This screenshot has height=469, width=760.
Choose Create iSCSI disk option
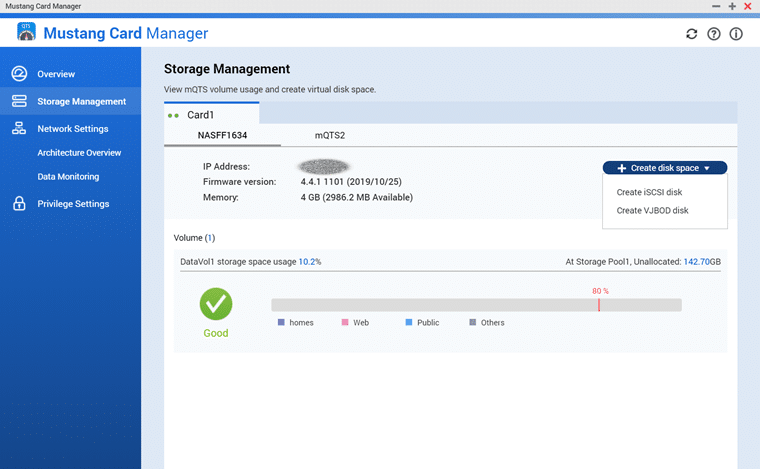pyautogui.click(x=649, y=192)
